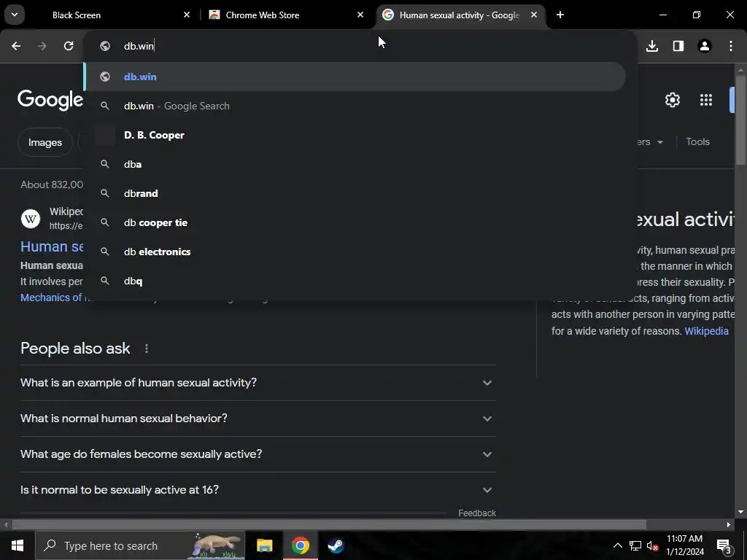Open the Windows Start menu

tap(18, 545)
